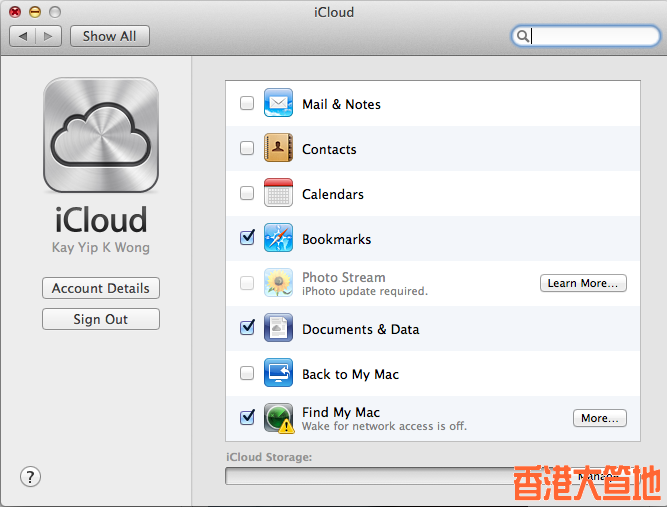Focus the search input field
This screenshot has height=507, width=667.
[x=586, y=36]
